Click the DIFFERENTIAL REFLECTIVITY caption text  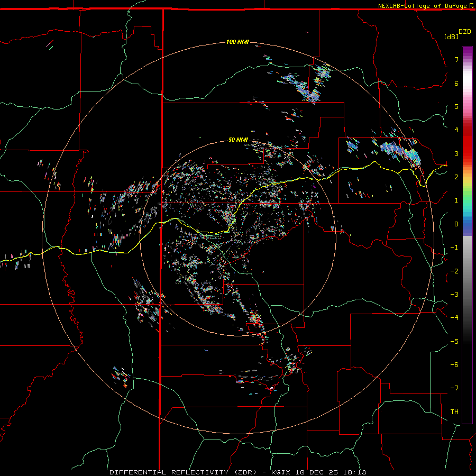click(169, 472)
